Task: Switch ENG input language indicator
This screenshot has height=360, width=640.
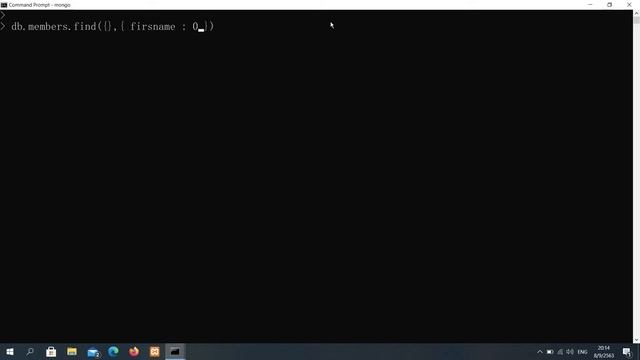Action: pyautogui.click(x=582, y=352)
